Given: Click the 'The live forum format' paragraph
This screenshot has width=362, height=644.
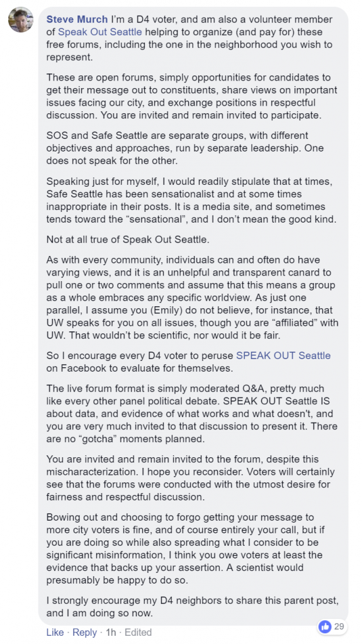Looking at the screenshot, I should [x=191, y=414].
